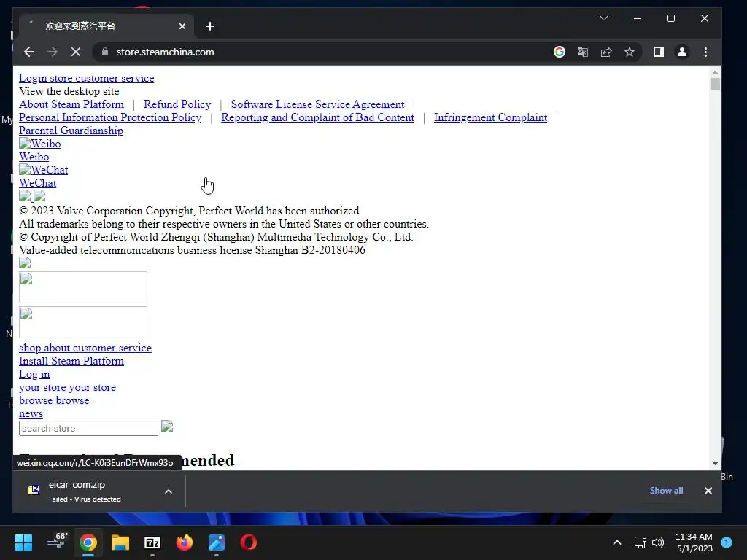Open the notification center badge
This screenshot has height=560, width=747.
(x=727, y=542)
